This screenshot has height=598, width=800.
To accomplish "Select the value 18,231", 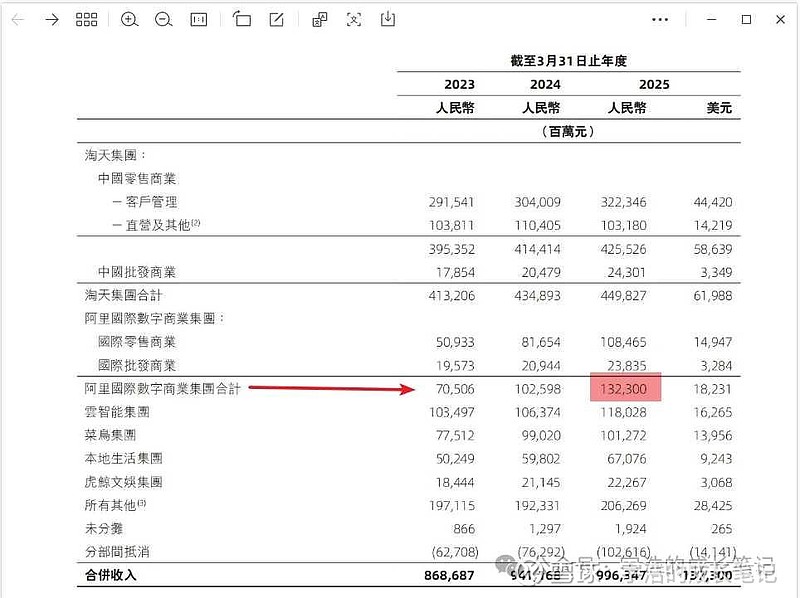I will (713, 389).
